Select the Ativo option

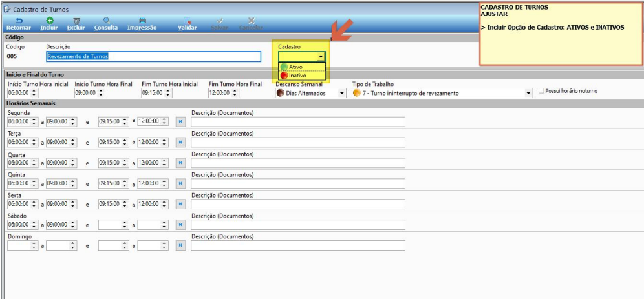click(303, 67)
